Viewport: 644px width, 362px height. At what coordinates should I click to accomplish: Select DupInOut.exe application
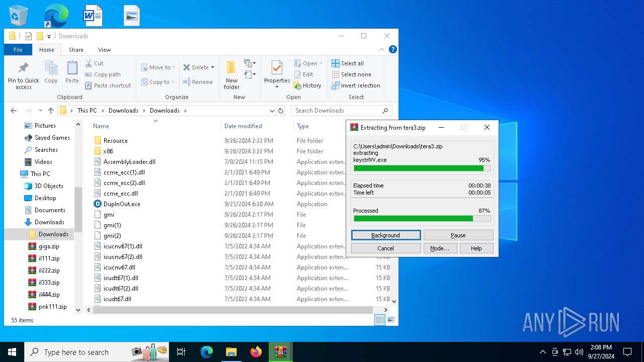click(x=122, y=204)
